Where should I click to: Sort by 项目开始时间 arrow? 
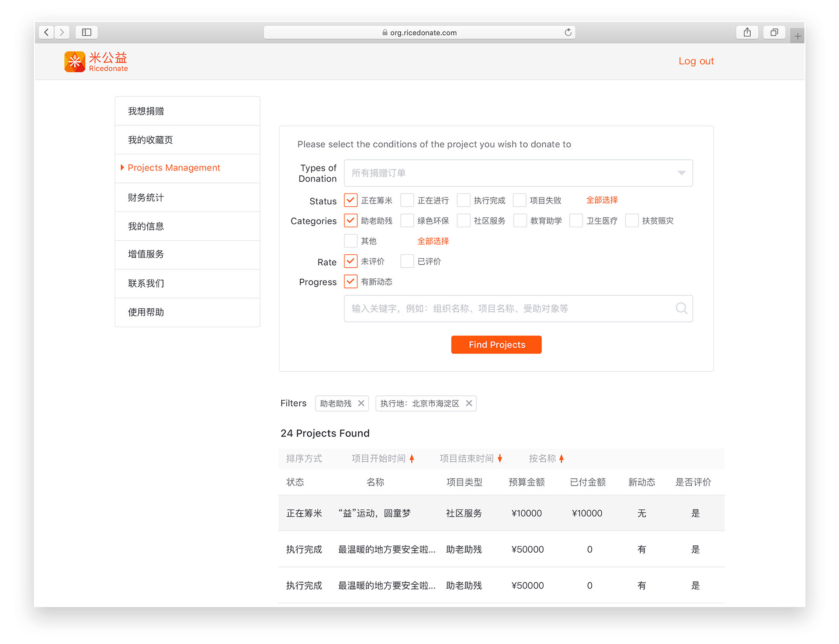[x=412, y=458]
